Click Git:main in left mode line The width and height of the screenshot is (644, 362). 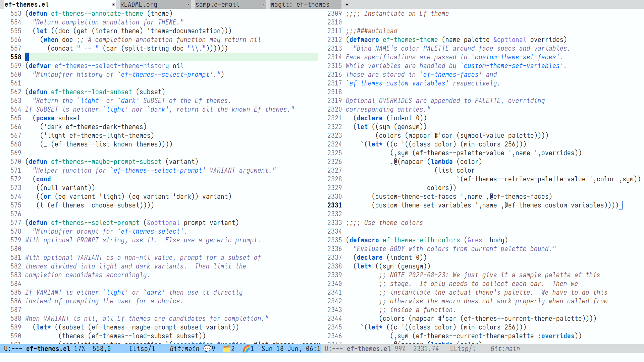pyautogui.click(x=184, y=349)
